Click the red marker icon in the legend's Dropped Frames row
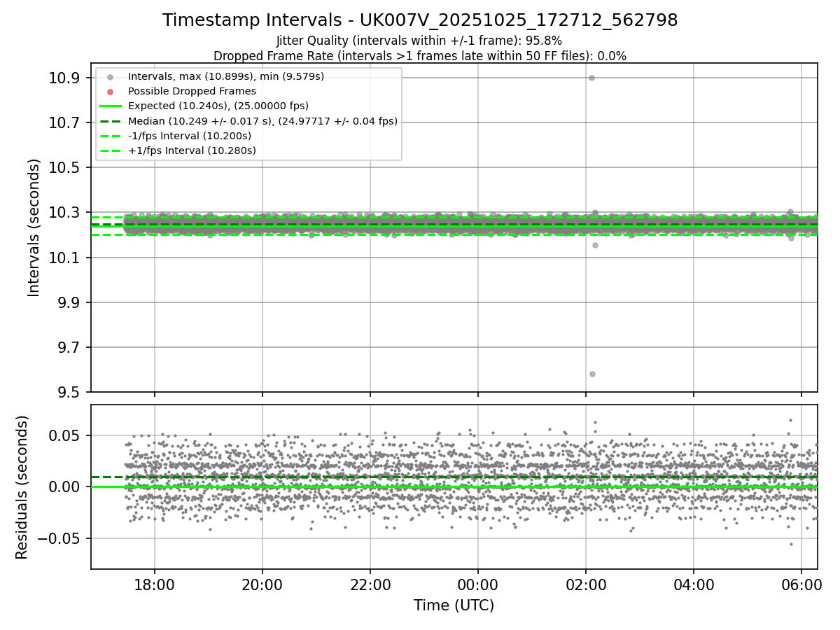 109,91
